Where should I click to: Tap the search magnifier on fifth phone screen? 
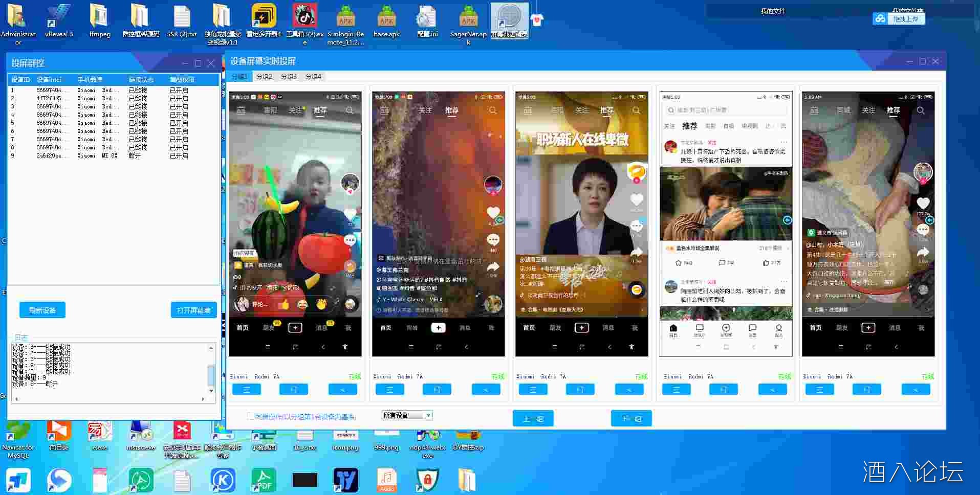pos(920,110)
